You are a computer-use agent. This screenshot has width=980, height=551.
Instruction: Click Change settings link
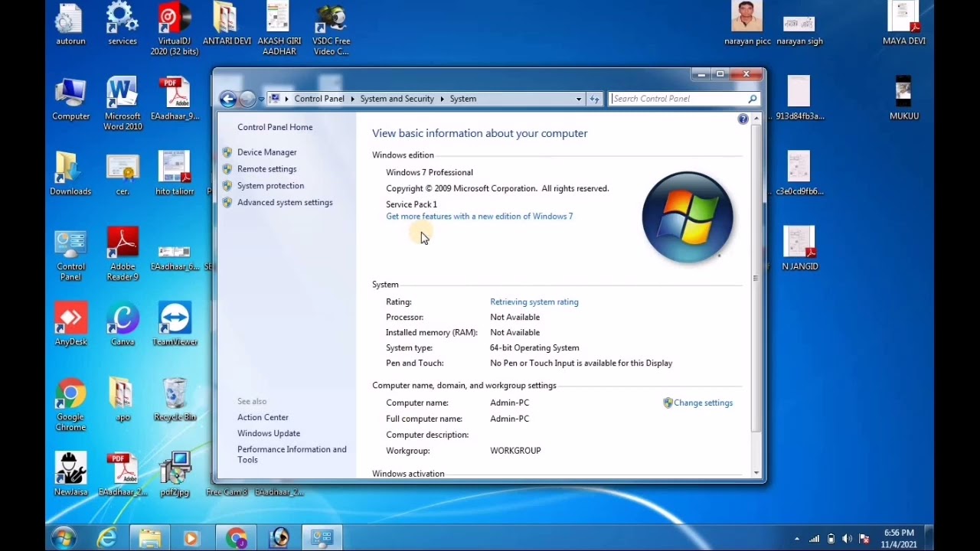[703, 403]
